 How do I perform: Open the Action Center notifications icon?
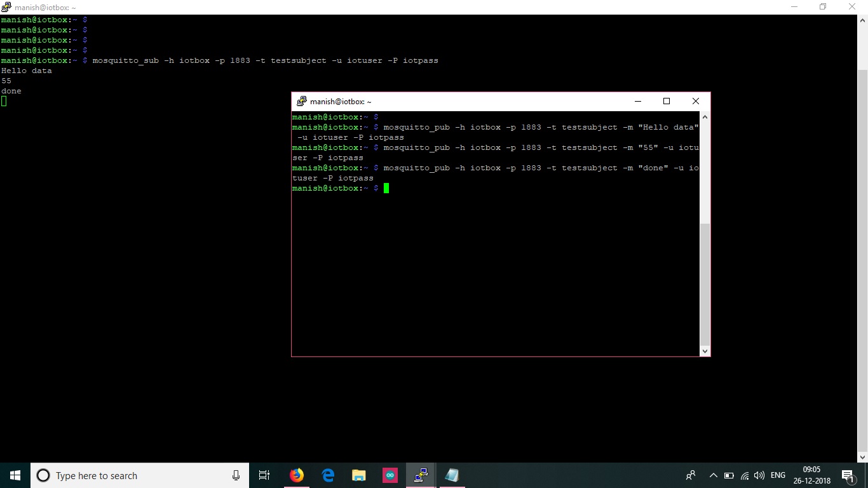point(848,475)
